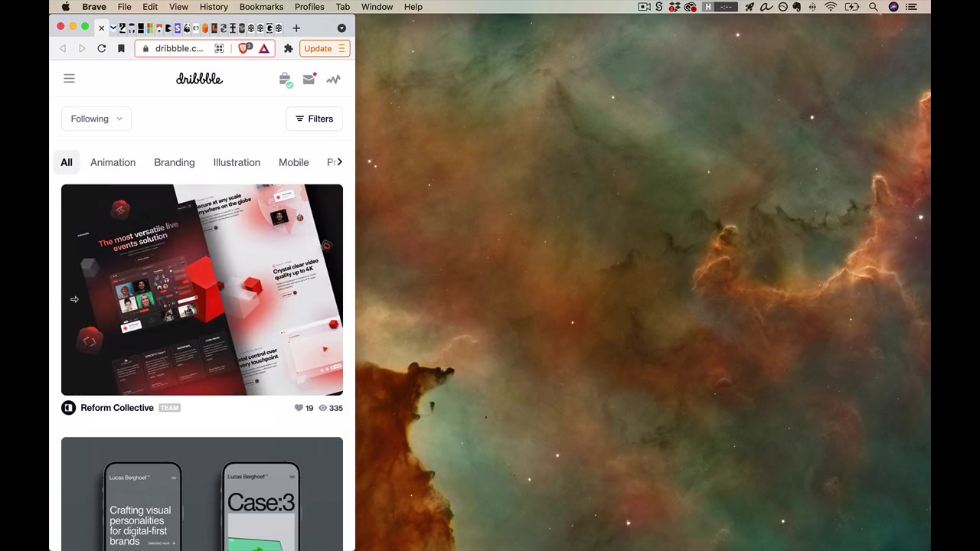Go back in browser history
This screenshot has width=980, height=551.
pos(63,48)
